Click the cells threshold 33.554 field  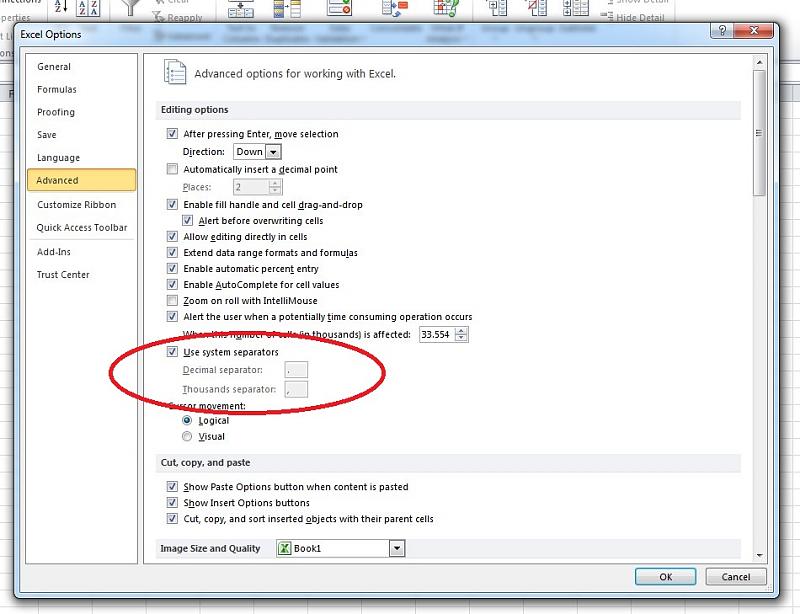[x=437, y=335]
